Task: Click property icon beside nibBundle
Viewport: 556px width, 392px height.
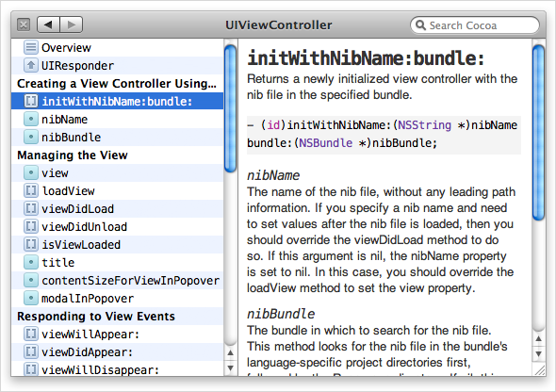Action: tap(31, 137)
